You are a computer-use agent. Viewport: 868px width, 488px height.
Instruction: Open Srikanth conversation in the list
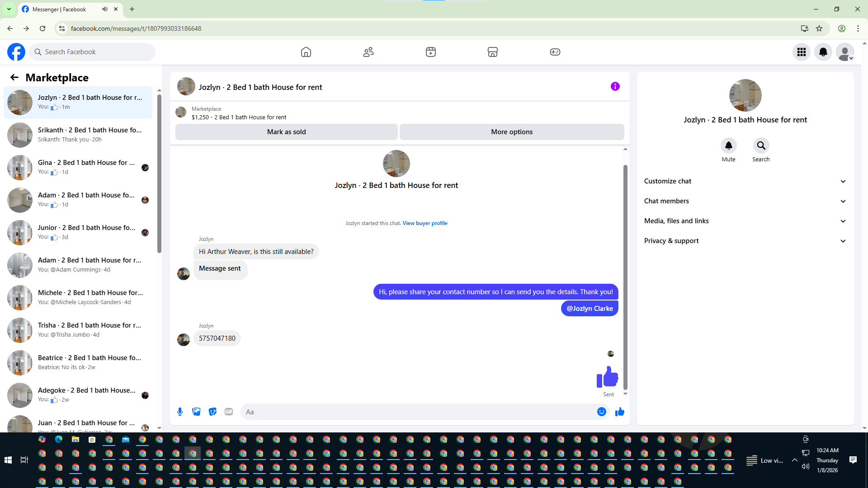tap(78, 135)
